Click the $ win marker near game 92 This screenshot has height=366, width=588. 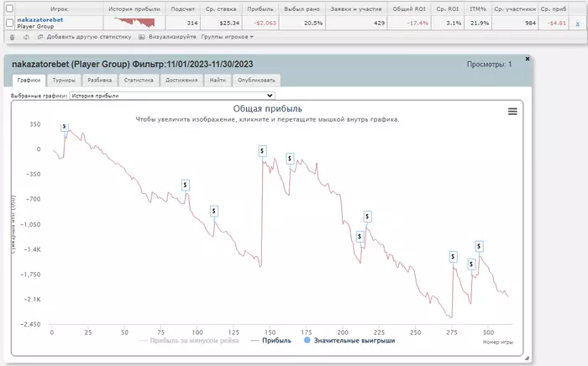[x=186, y=185]
